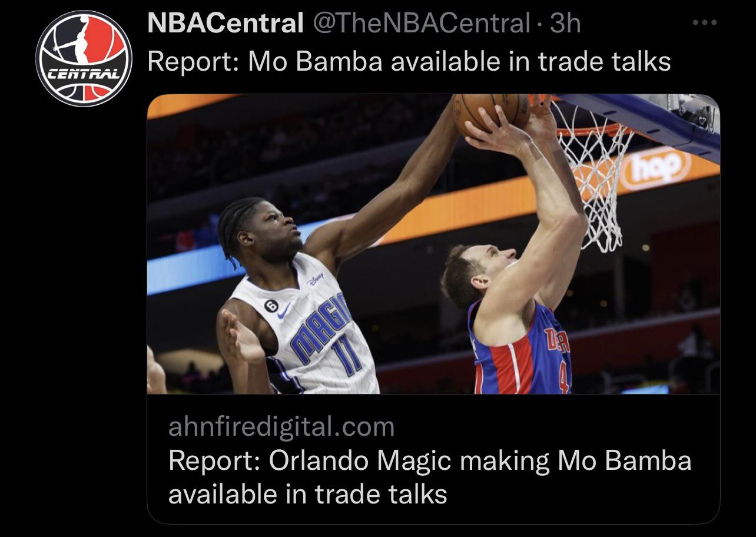Open the Orlando Magic article headline
The image size is (756, 537).
[x=430, y=477]
